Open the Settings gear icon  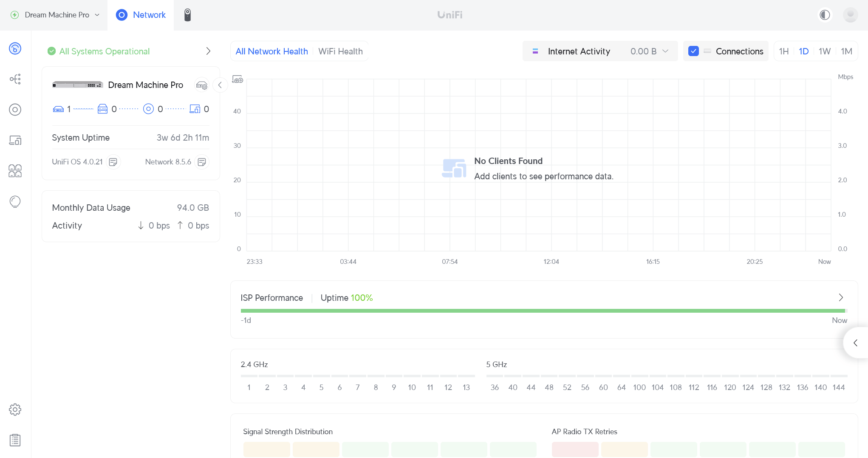tap(15, 410)
